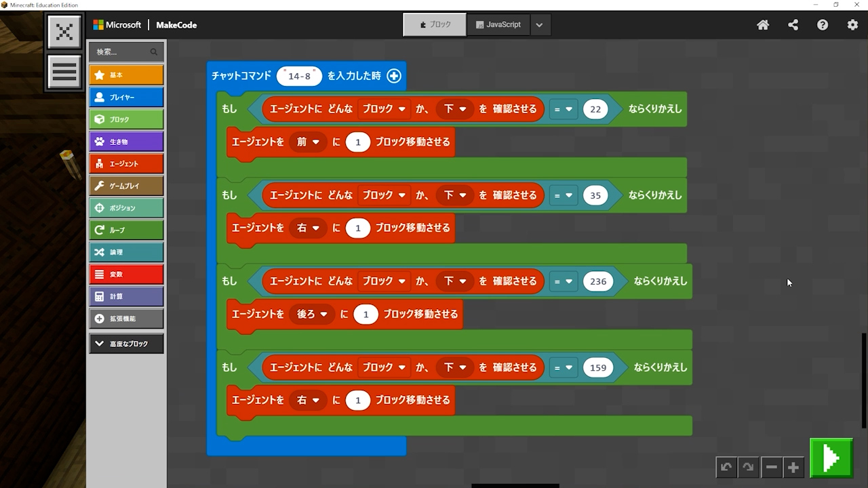Click the X close button top-left

(x=64, y=32)
